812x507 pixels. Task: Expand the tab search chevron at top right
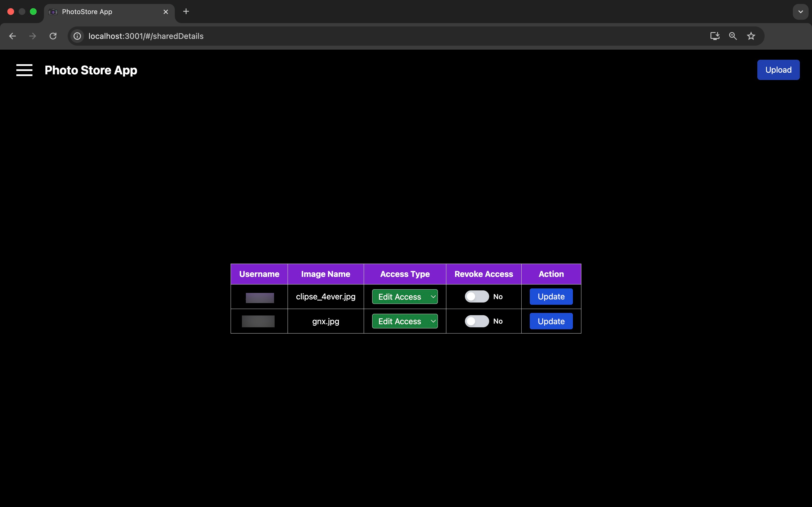click(801, 12)
